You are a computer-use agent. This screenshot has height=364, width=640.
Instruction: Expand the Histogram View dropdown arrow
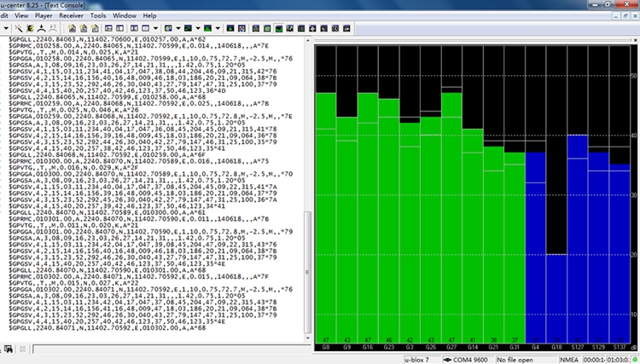pyautogui.click(x=218, y=27)
